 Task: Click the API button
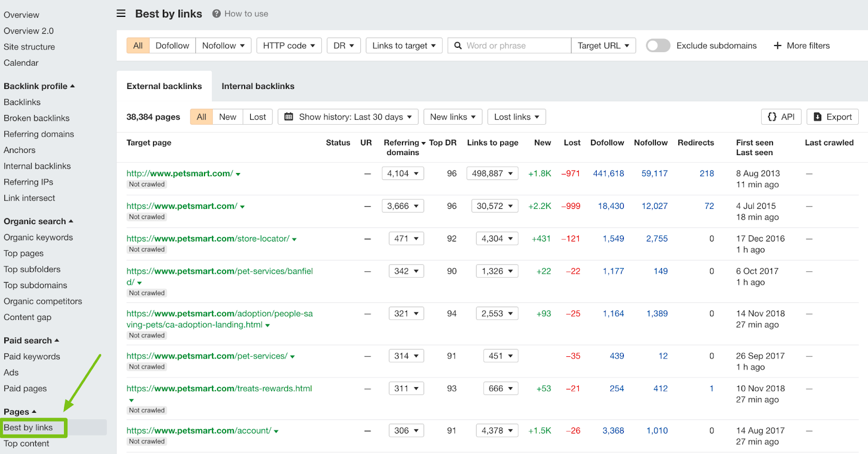(x=781, y=117)
